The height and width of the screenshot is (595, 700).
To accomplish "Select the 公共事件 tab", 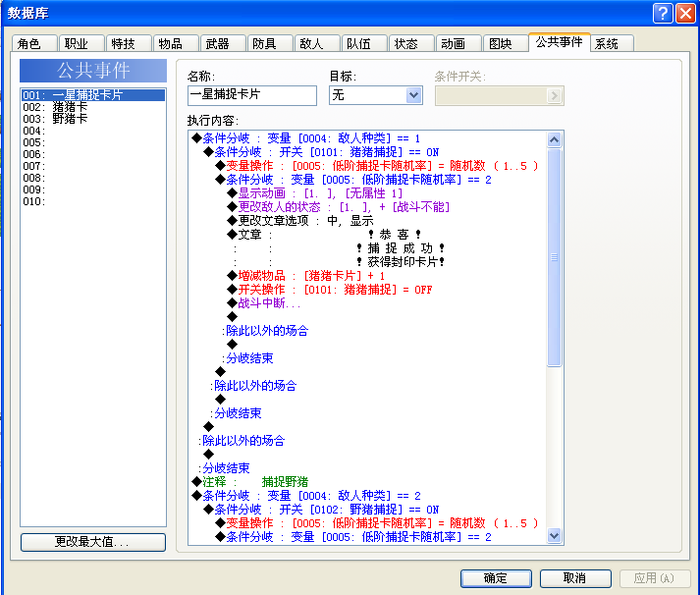I will pos(560,42).
